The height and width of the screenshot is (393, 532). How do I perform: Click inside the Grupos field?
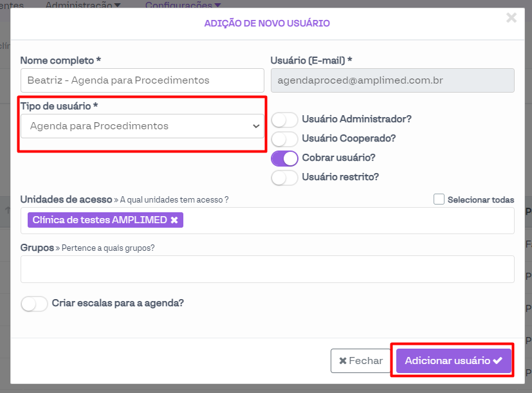(x=267, y=269)
